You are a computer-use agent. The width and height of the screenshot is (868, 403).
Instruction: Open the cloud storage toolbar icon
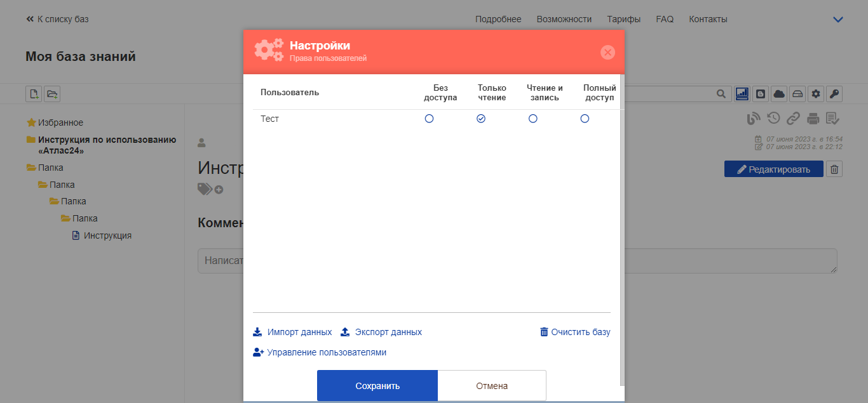pos(779,94)
